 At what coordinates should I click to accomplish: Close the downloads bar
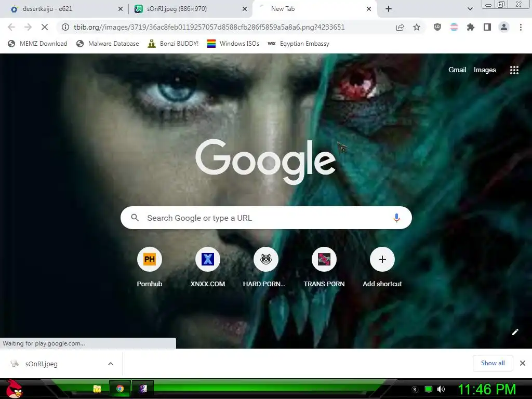pos(523,363)
